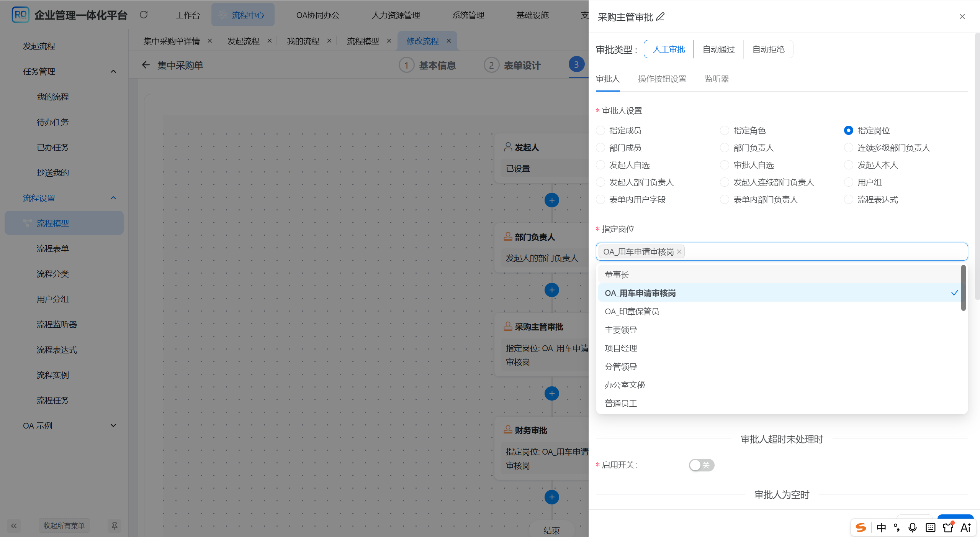Image resolution: width=980 pixels, height=537 pixels.
Task: Click the page refresh icon in top bar
Action: [x=144, y=15]
